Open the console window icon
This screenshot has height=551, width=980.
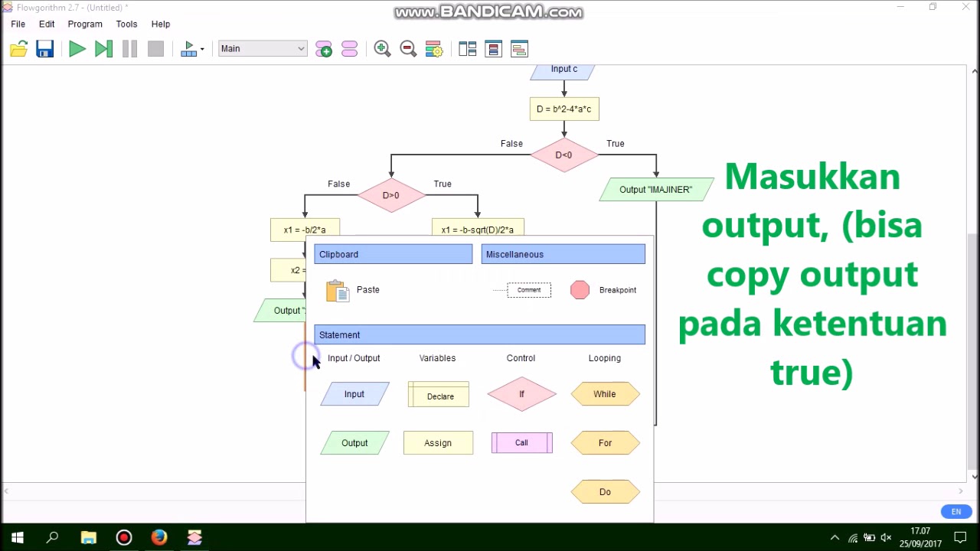coord(519,49)
